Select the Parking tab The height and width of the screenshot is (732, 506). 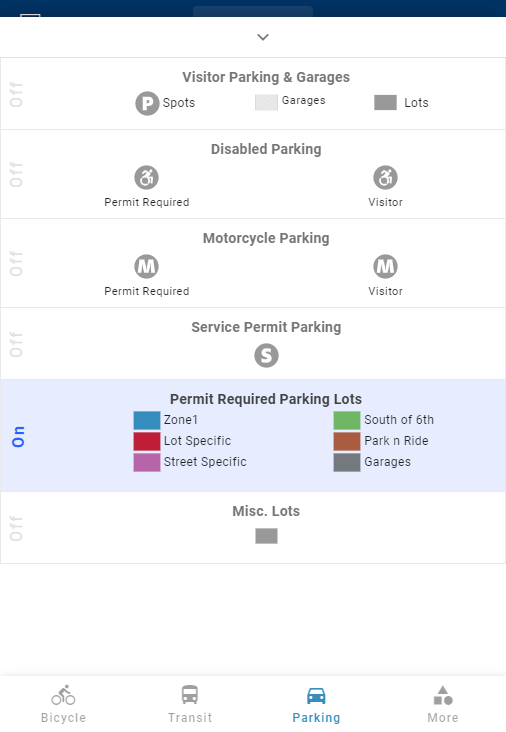click(316, 705)
